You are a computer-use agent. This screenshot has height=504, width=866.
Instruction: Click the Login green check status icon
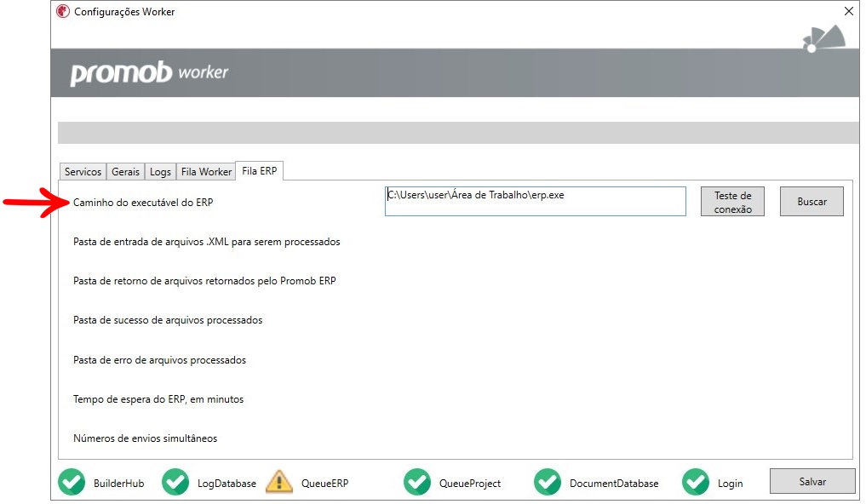click(696, 482)
